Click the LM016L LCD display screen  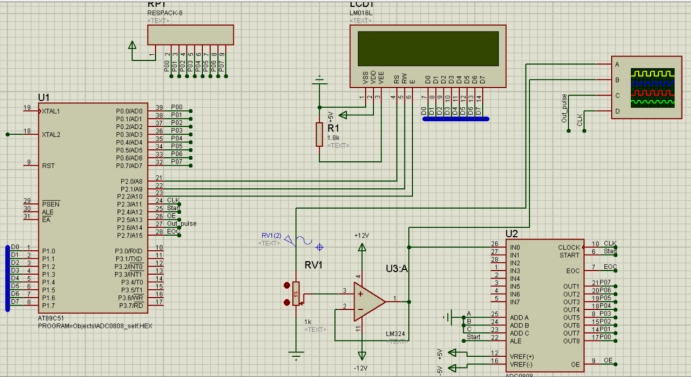428,49
